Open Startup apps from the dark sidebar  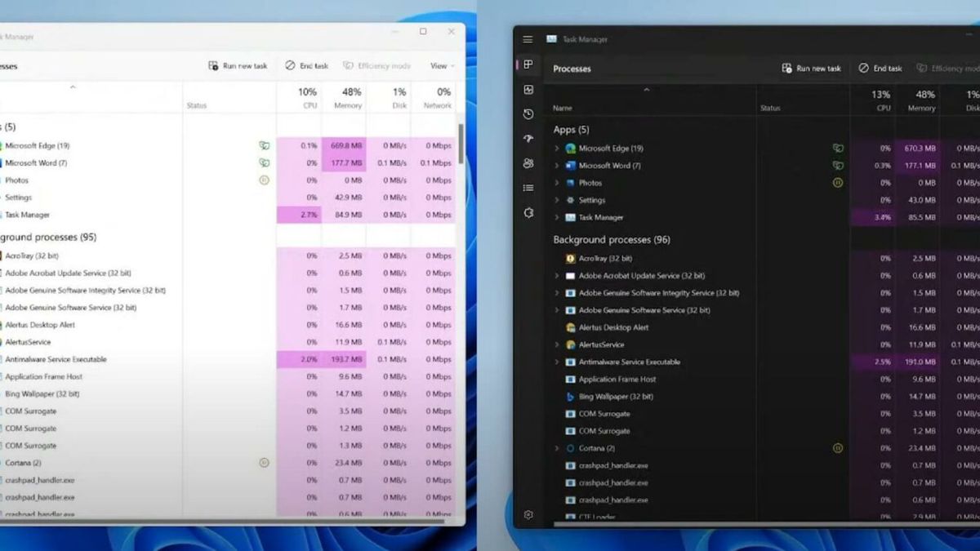(528, 139)
